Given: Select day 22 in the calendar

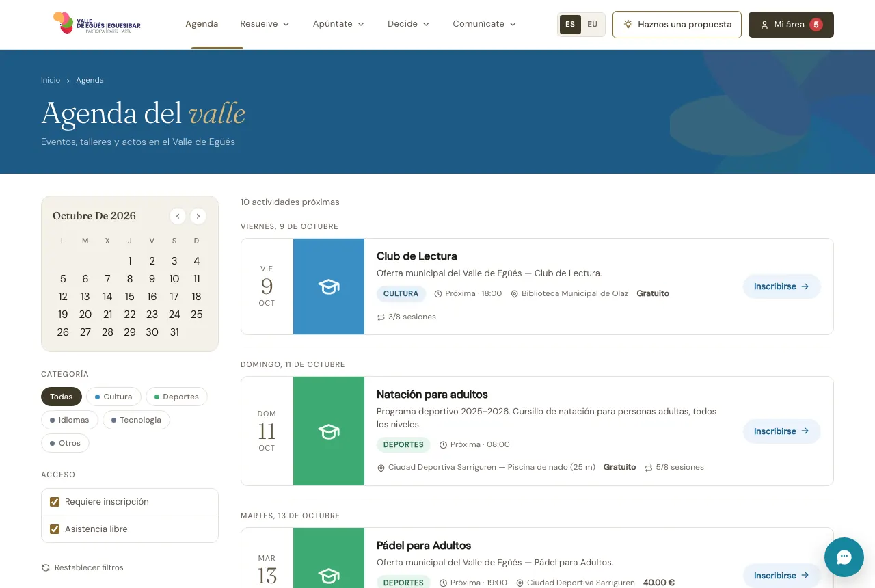Looking at the screenshot, I should point(130,315).
